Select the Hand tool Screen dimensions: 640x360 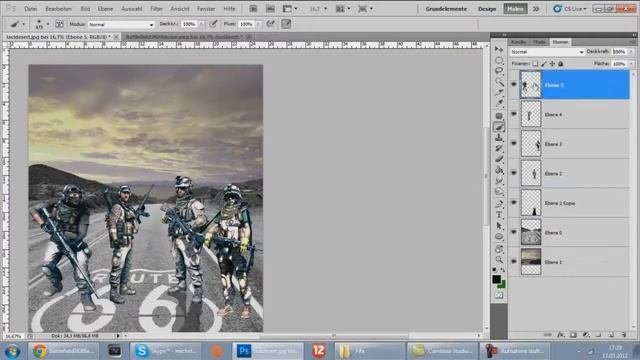click(x=499, y=249)
